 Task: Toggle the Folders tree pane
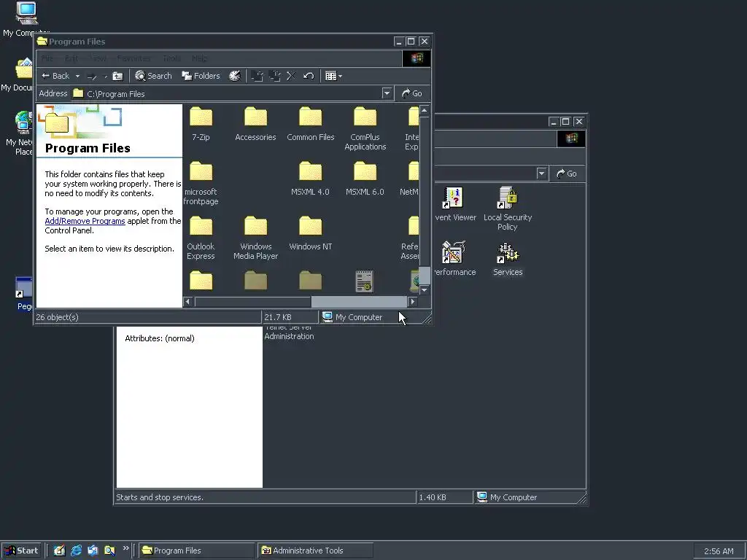[201, 76]
